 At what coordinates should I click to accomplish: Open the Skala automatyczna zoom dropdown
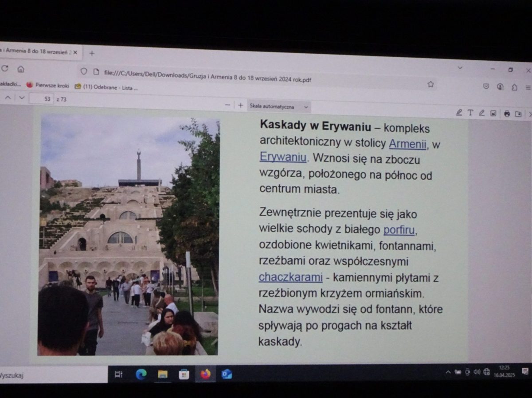278,106
